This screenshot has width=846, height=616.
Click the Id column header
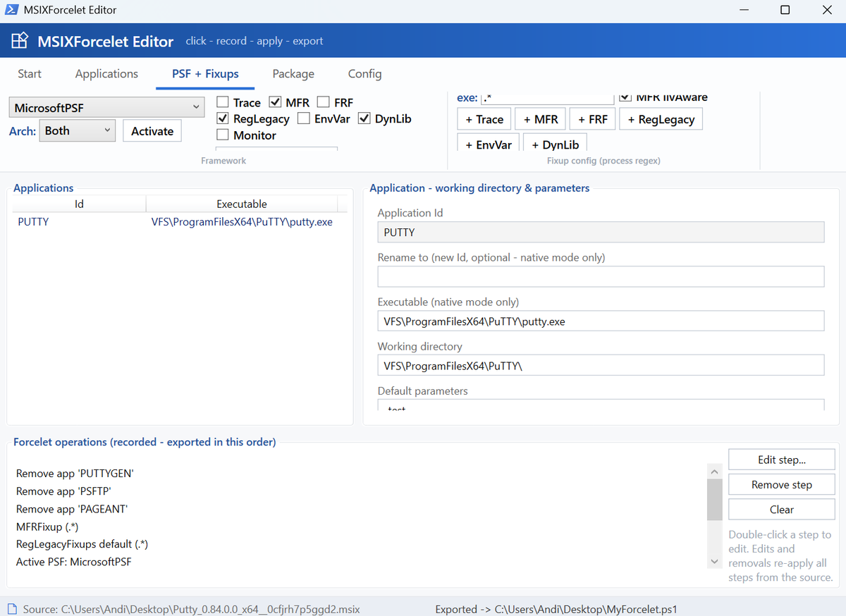pos(80,204)
